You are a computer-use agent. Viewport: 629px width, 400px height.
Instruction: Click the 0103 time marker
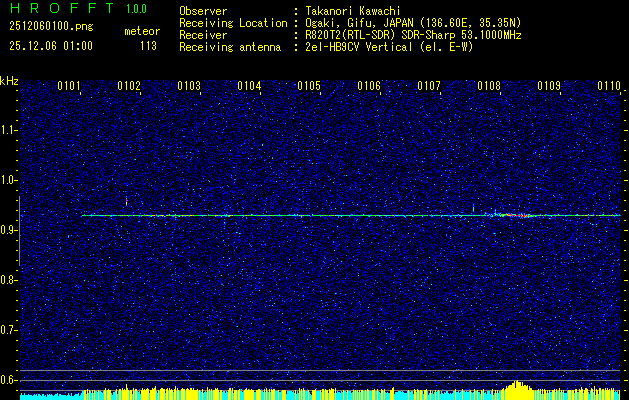[189, 85]
